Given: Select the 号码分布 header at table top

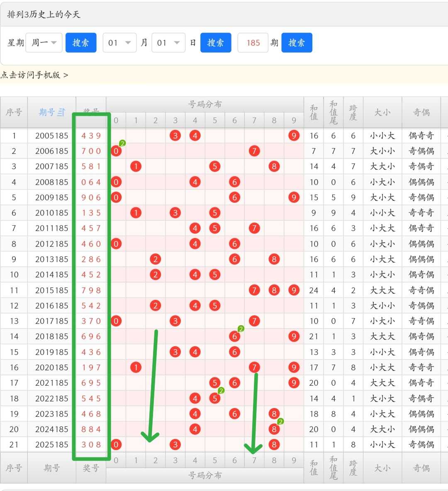Looking at the screenshot, I should click(x=205, y=104).
